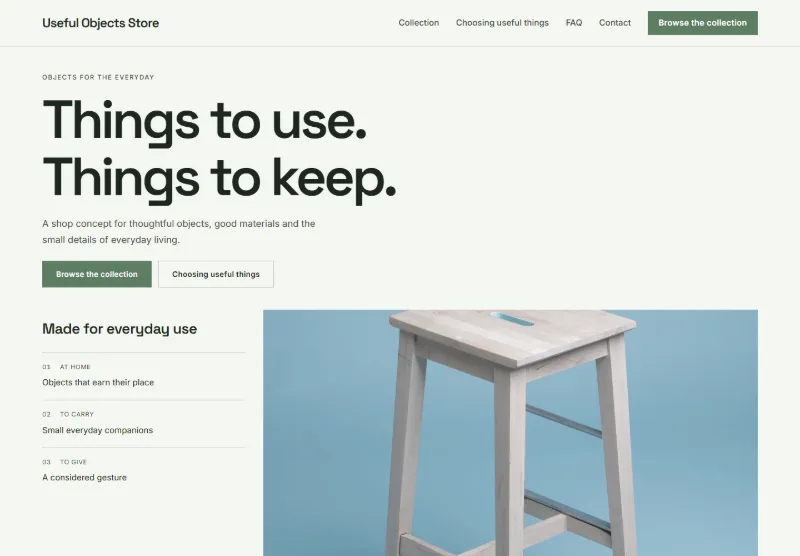The width and height of the screenshot is (800, 556).
Task: Click the outlined Choosing useful things button
Action: coord(216,274)
